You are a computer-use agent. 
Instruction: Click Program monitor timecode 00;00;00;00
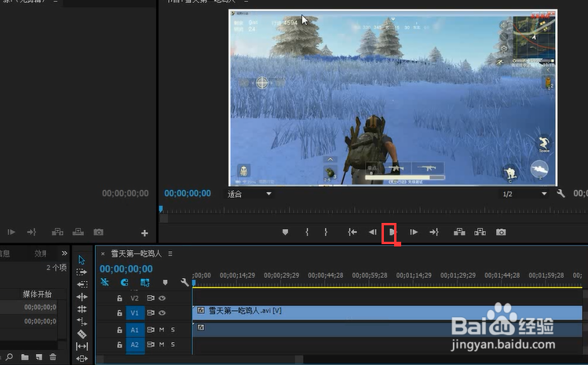coord(188,194)
